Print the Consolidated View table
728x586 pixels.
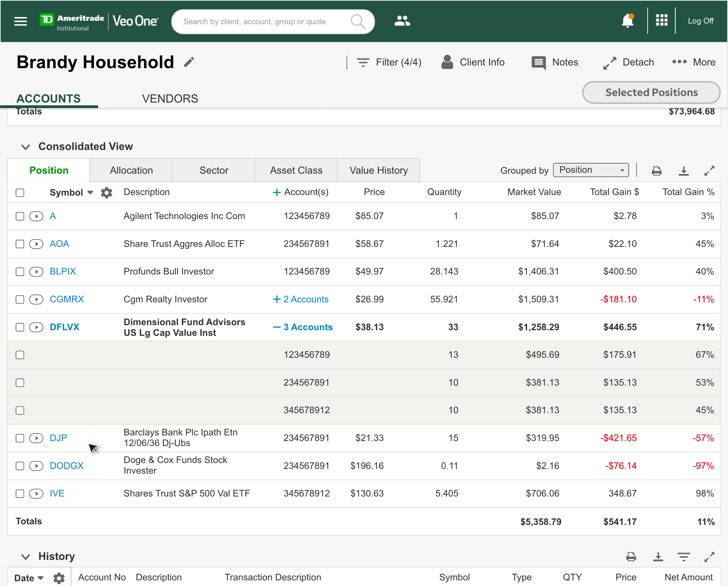(657, 171)
